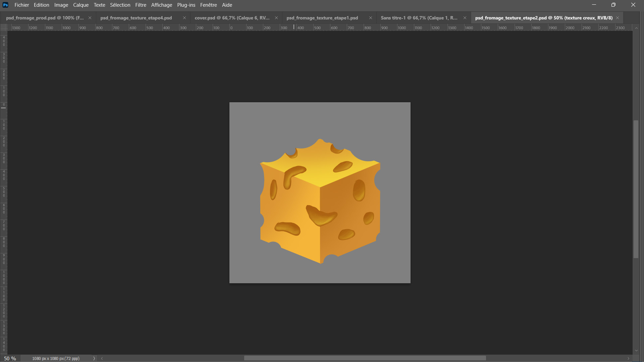The height and width of the screenshot is (362, 644).
Task: Open the Fichier menu
Action: pyautogui.click(x=22, y=5)
